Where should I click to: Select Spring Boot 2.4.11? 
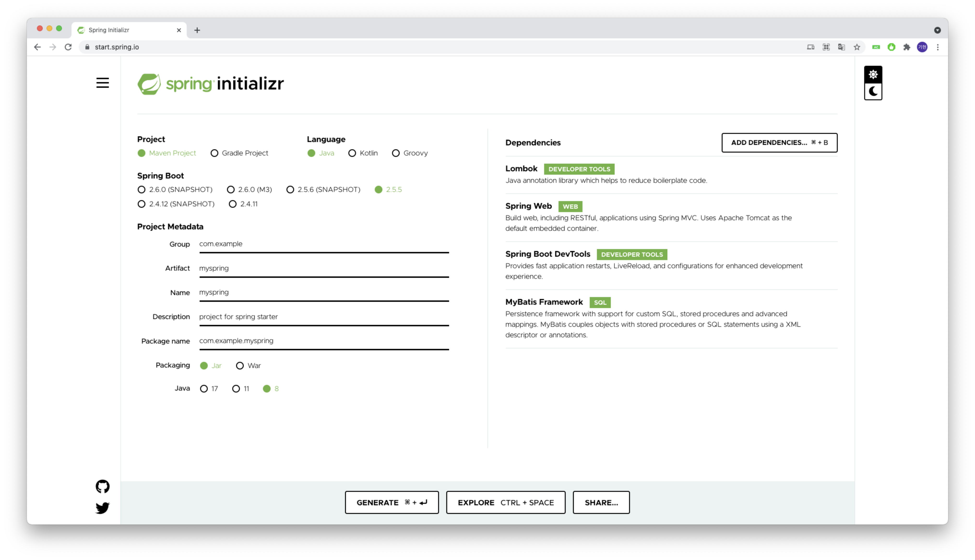coord(243,204)
